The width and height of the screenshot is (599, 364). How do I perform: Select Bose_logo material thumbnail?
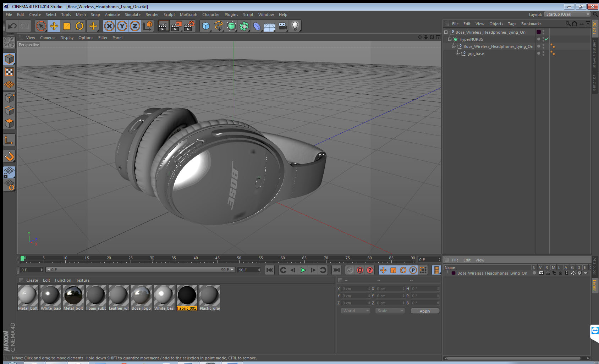141,298
